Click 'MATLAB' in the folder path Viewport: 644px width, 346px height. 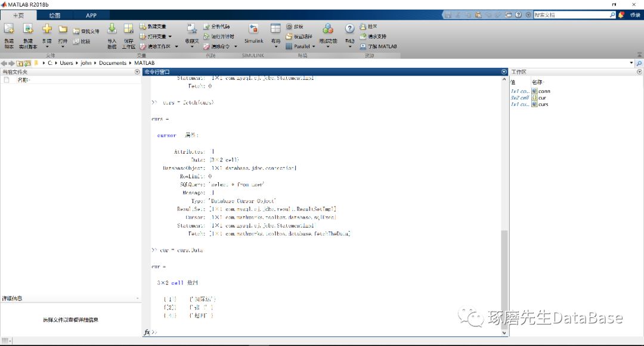(x=144, y=63)
